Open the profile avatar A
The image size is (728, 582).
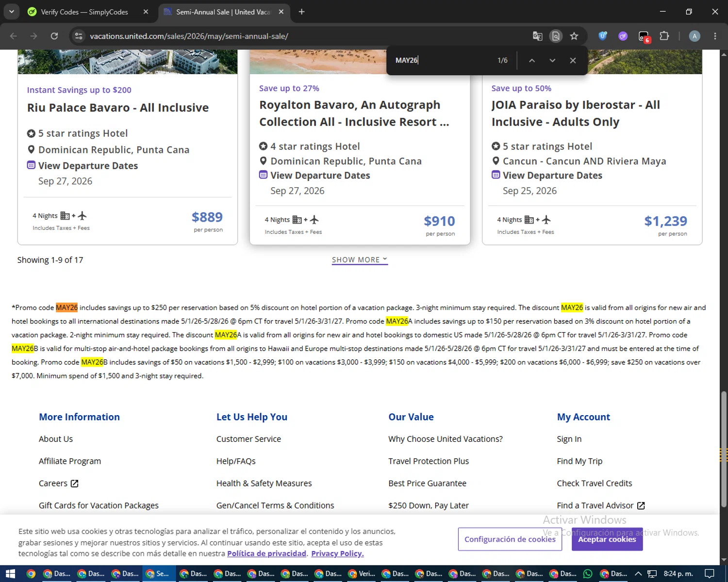point(695,36)
